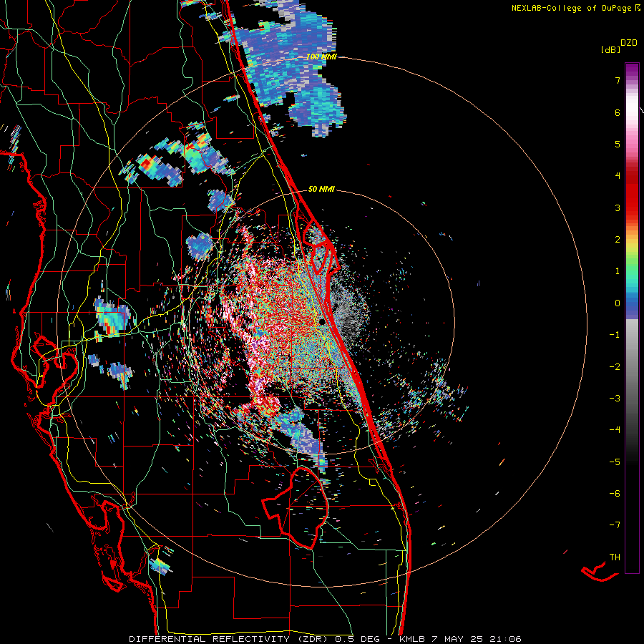Click the -2 dB scale label
The image size is (644, 644).
coord(615,367)
